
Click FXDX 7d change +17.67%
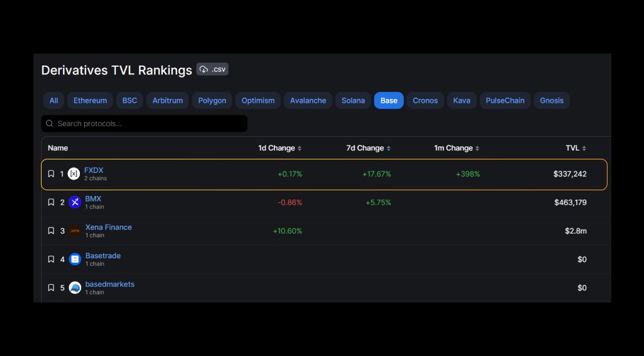pos(376,174)
